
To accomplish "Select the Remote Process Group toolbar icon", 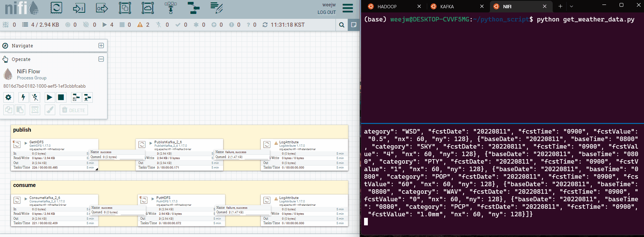I will [148, 8].
